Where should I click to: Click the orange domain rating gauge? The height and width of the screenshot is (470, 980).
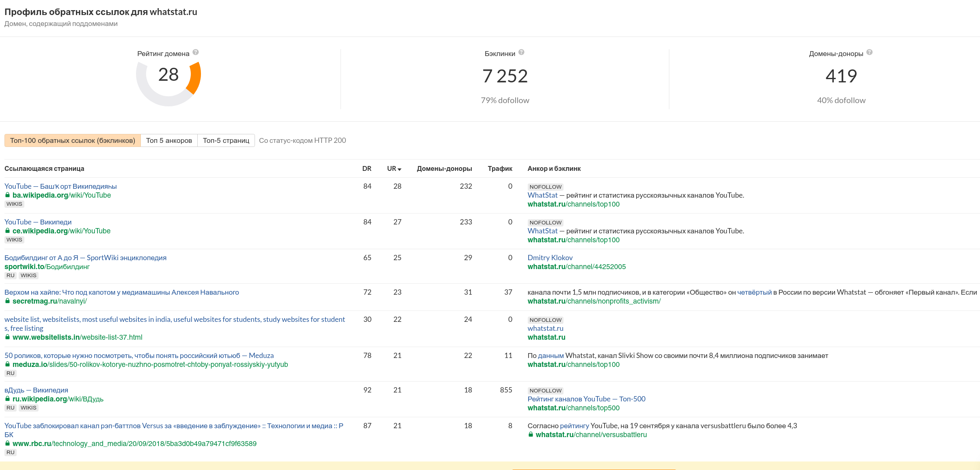pos(195,78)
